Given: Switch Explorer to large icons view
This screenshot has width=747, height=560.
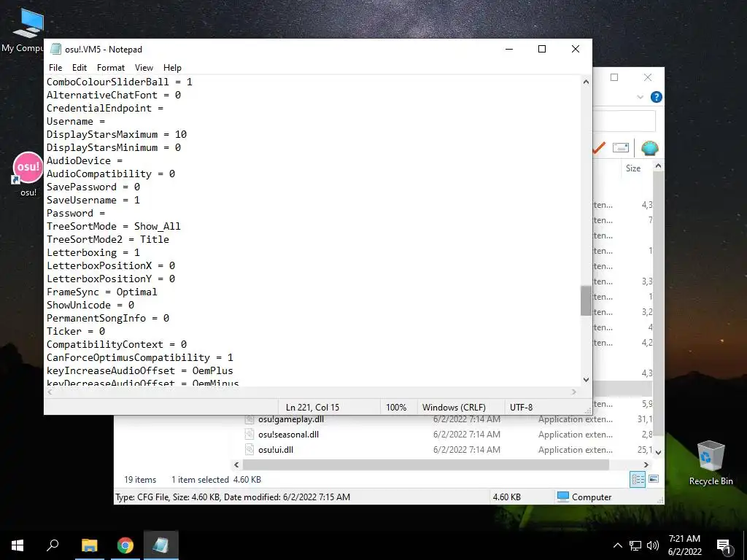Looking at the screenshot, I should [x=654, y=479].
